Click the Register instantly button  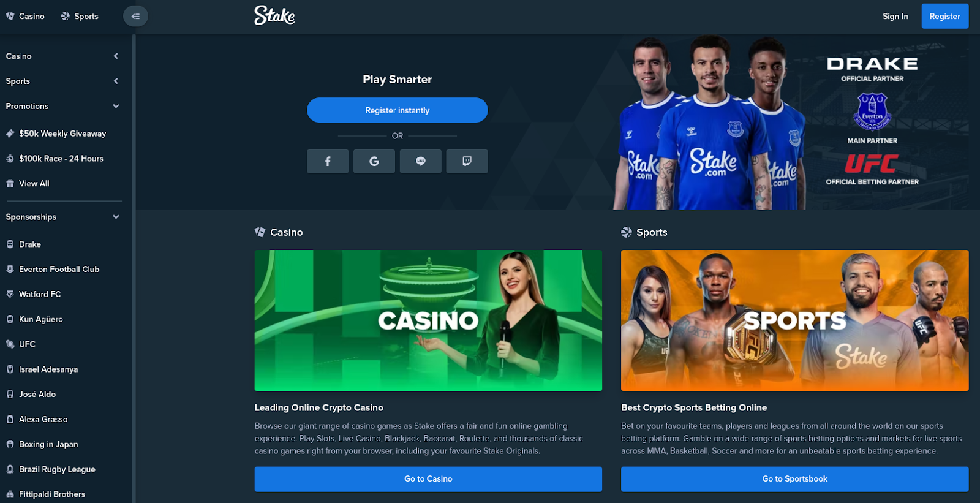coord(398,110)
